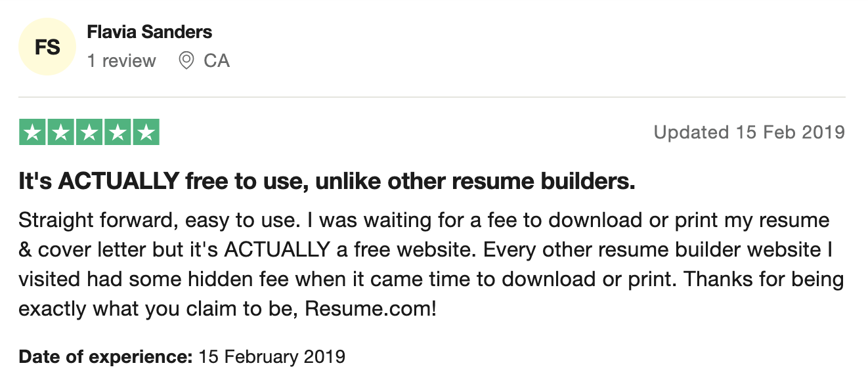Select the fourth green rating star
Viewport: 868px width, 378px height.
118,133
